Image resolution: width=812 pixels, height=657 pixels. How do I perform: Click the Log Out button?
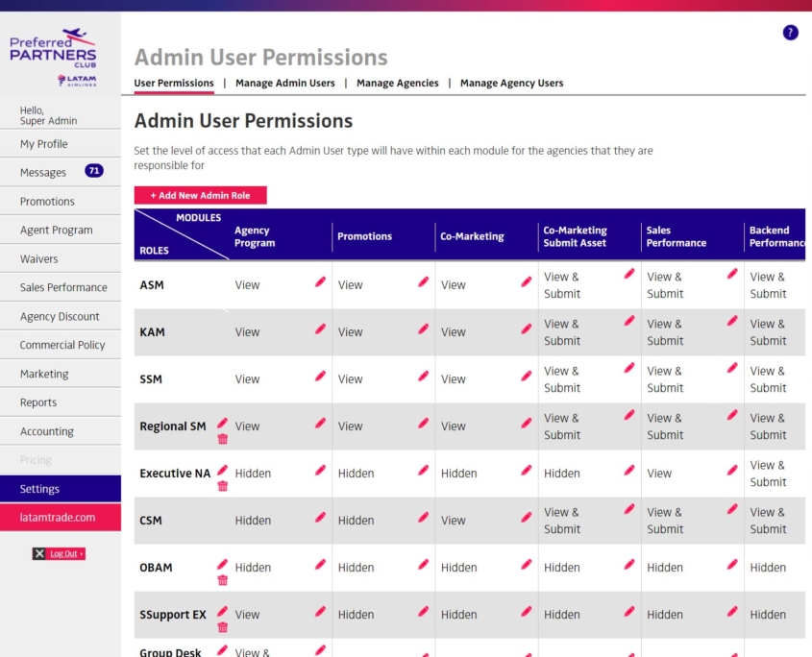[x=59, y=553]
